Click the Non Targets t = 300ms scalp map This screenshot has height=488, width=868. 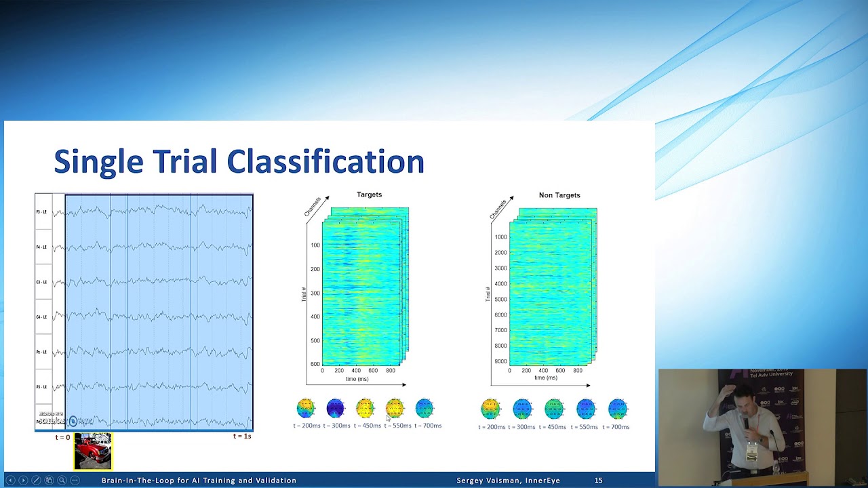(x=522, y=409)
